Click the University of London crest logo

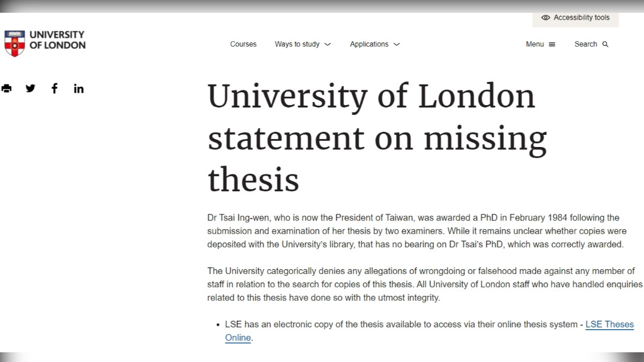[x=15, y=43]
